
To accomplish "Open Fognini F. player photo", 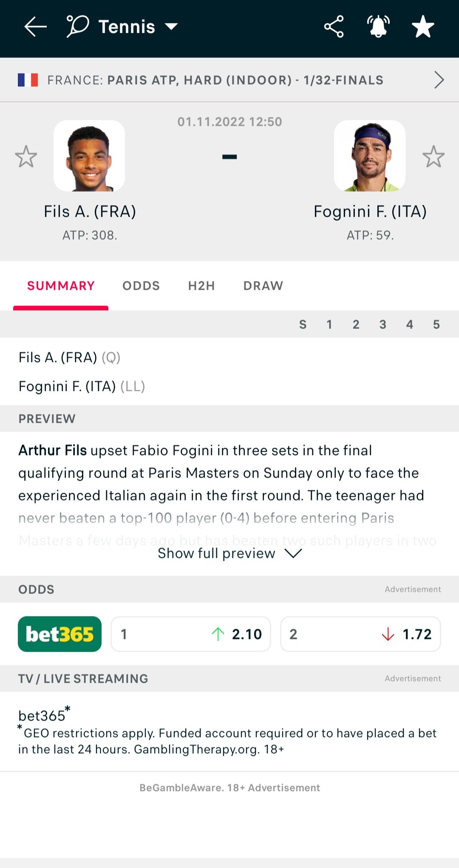I will click(370, 156).
